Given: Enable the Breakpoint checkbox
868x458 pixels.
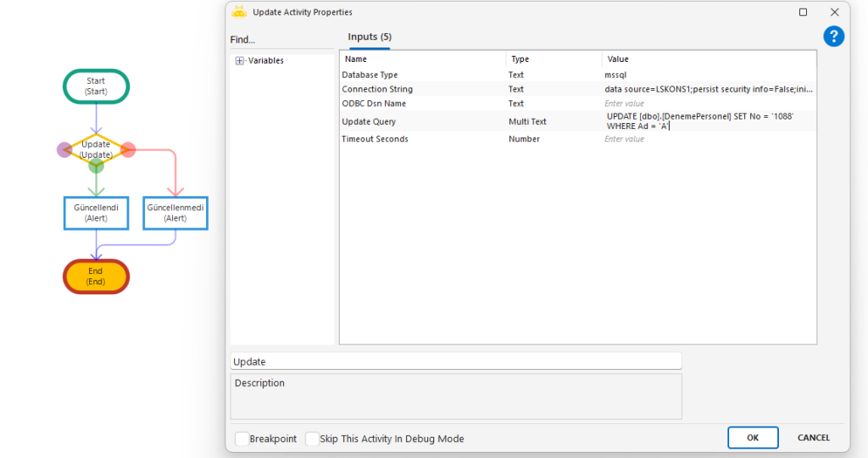Looking at the screenshot, I should pyautogui.click(x=242, y=438).
